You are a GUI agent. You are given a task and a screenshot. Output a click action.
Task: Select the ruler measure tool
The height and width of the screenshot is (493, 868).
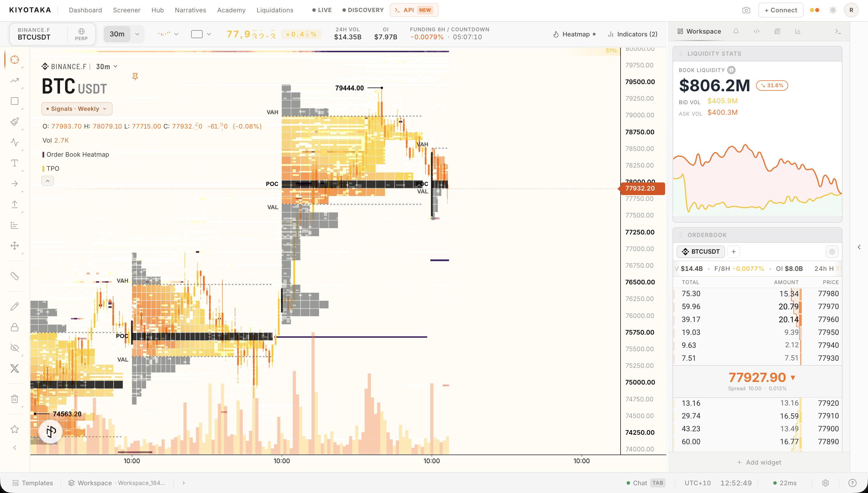pyautogui.click(x=15, y=276)
